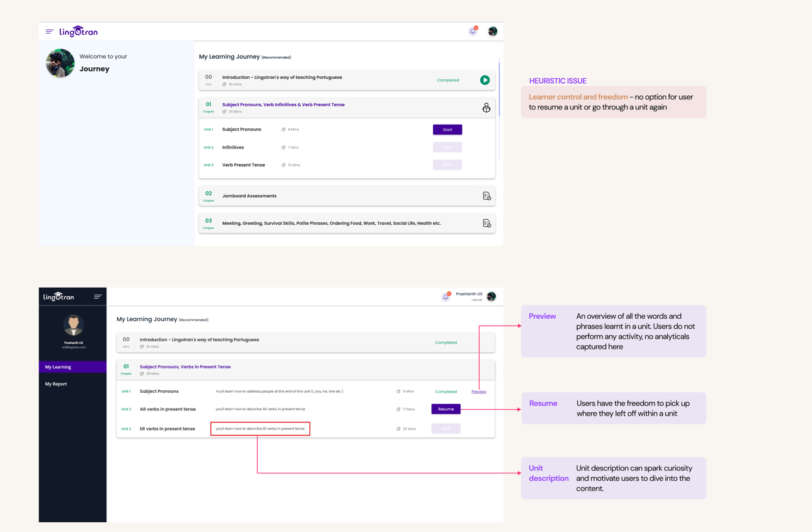Expand chapter 03 Meeting, Greeting, Survival Skills

(x=331, y=224)
